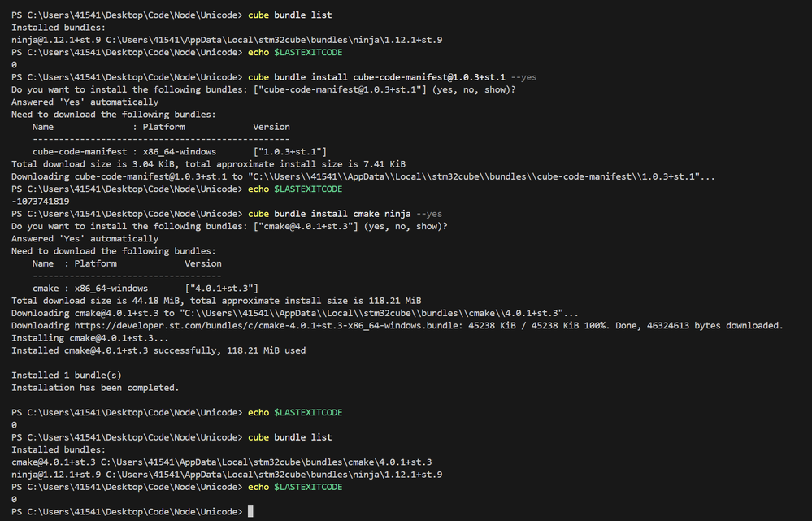Click the "45238 KiB / 45238 KiB 100%" progress text
Viewport: 812px width, 521px height.
[537, 326]
